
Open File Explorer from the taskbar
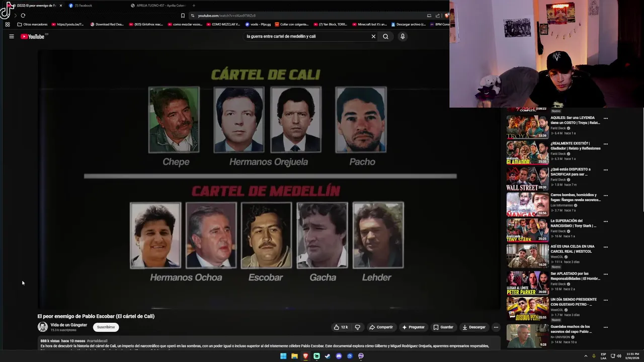[294, 356]
